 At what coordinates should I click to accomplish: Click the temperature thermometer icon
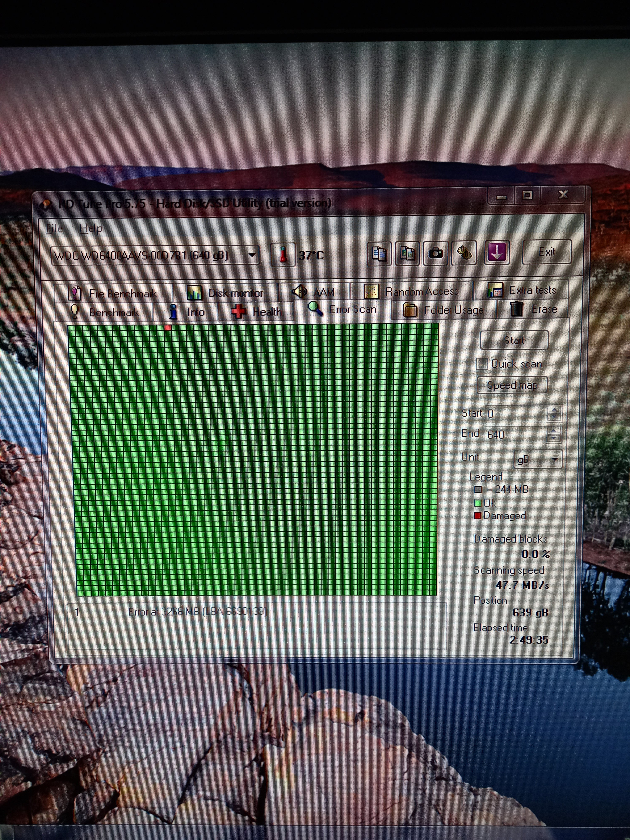pos(282,255)
